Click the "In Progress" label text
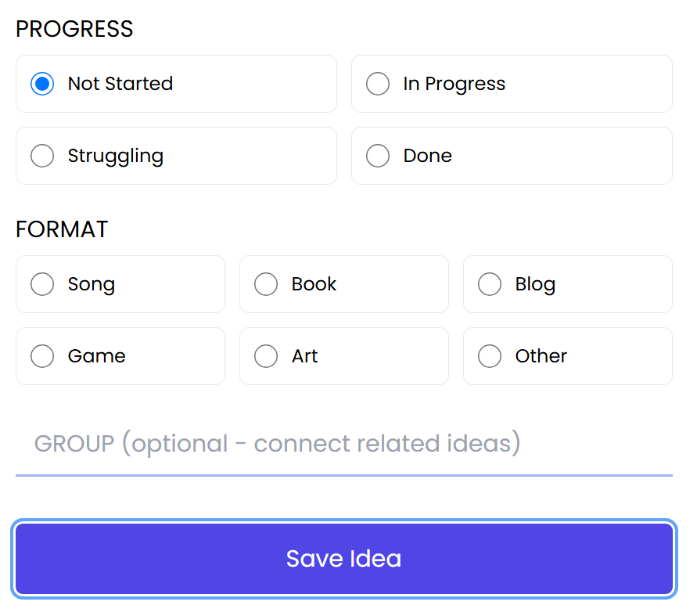The height and width of the screenshot is (616, 697). tap(454, 84)
